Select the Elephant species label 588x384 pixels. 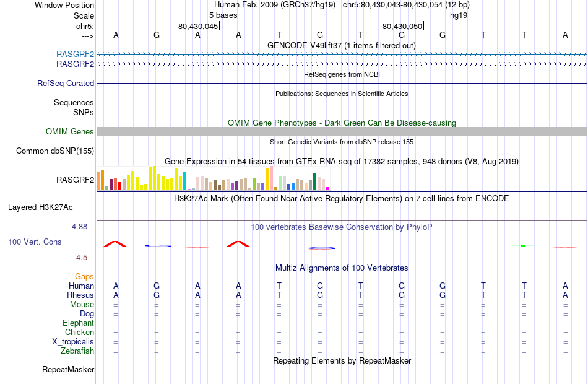coord(78,323)
